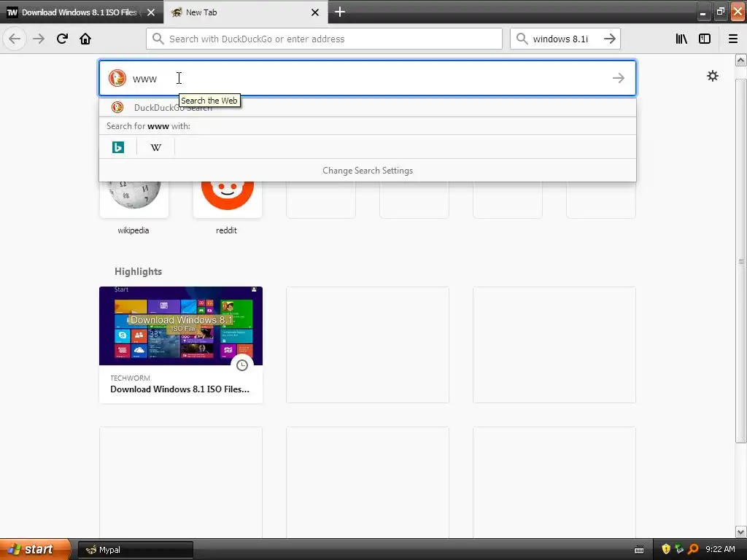The image size is (747, 560).
Task: Submit the 'www' search with arrow
Action: click(619, 78)
